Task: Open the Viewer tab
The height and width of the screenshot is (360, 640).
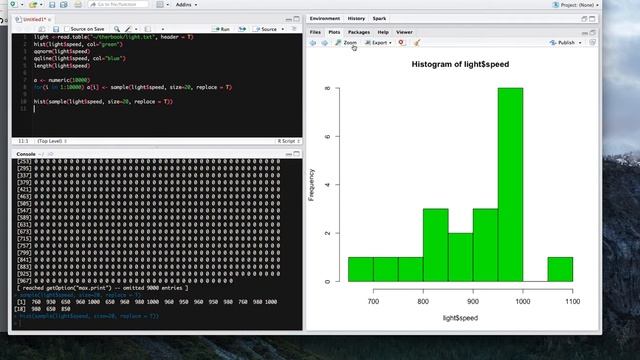Action: (404, 32)
